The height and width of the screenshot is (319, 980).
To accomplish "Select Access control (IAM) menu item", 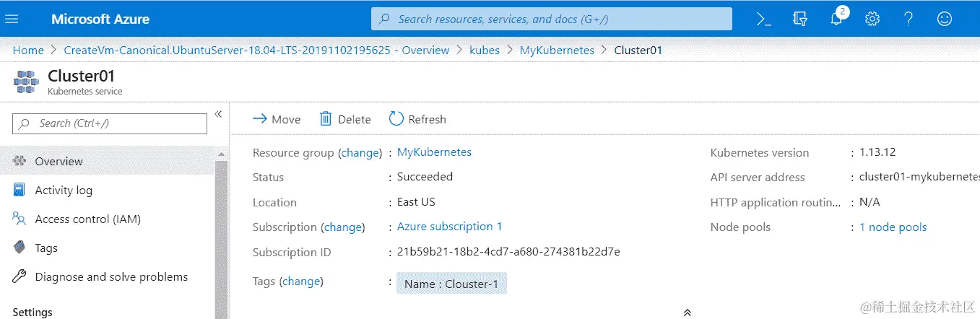I will [x=87, y=219].
